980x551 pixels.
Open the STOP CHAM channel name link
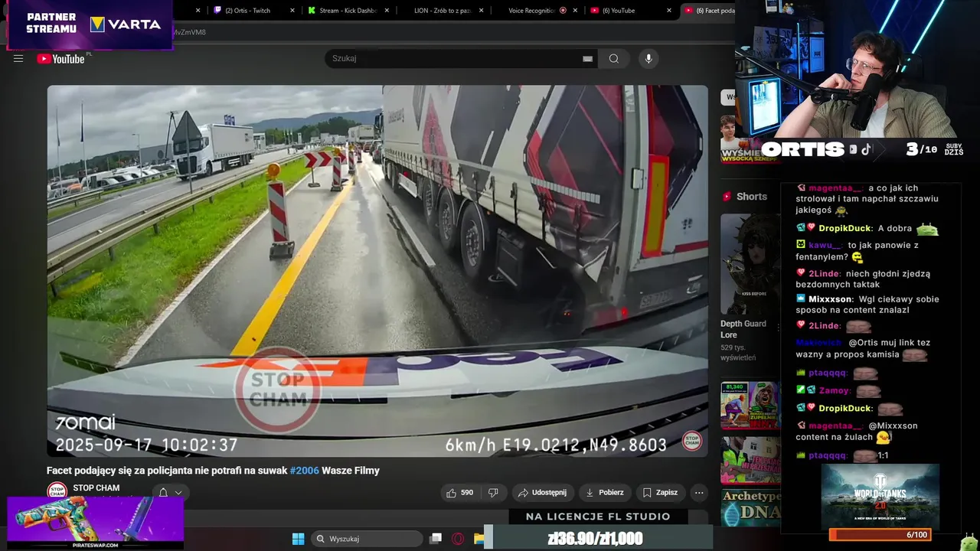pyautogui.click(x=96, y=488)
